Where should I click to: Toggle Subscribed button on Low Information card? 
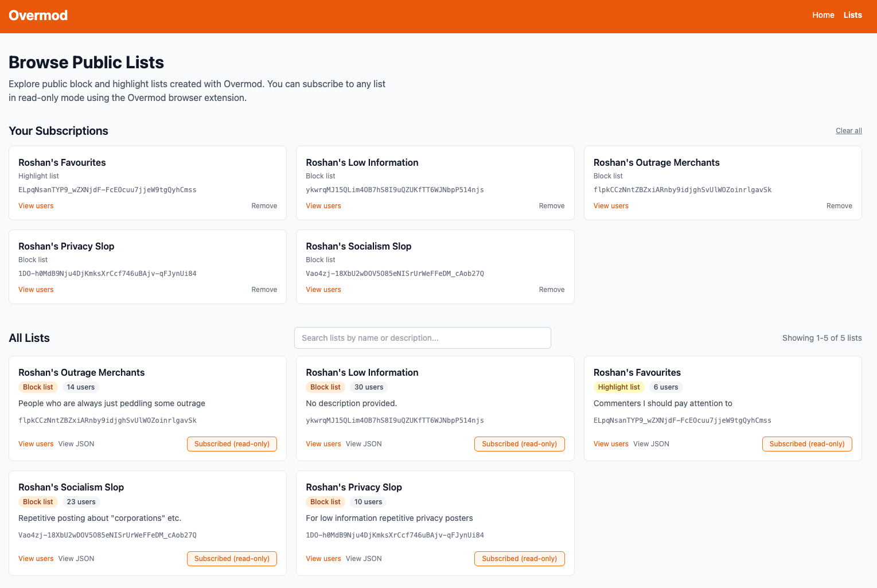(519, 444)
